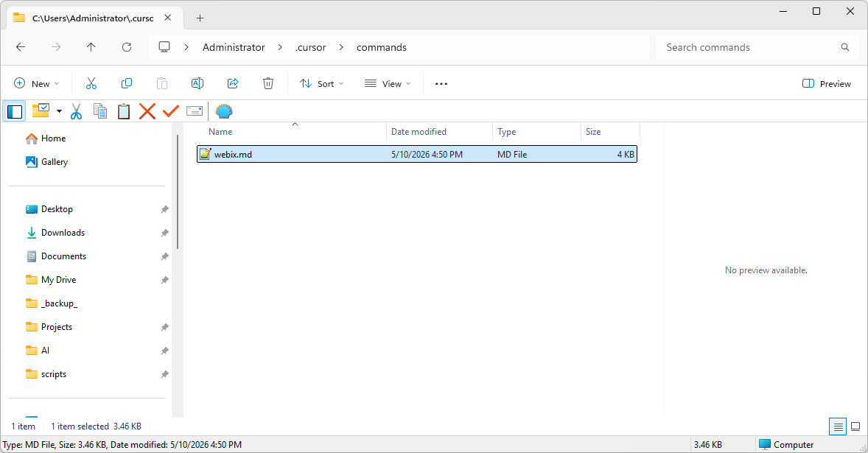Expand chevron after PC icon in breadcrumb

pyautogui.click(x=186, y=47)
